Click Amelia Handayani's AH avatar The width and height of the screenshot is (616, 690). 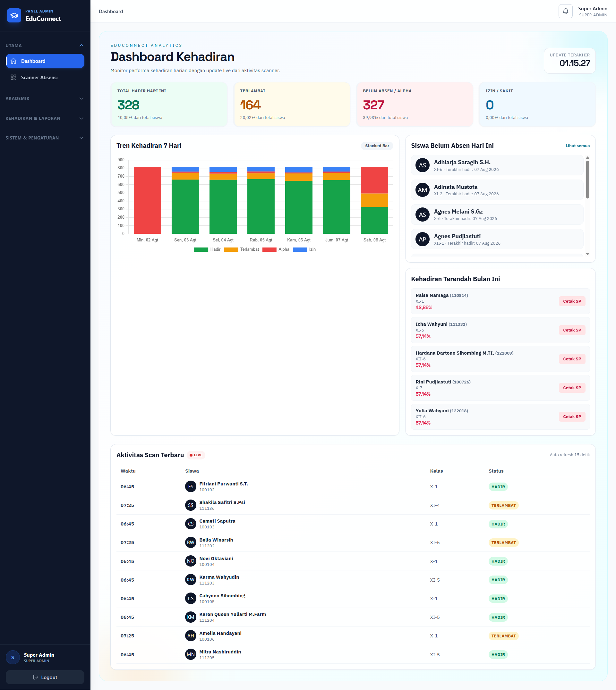click(191, 635)
